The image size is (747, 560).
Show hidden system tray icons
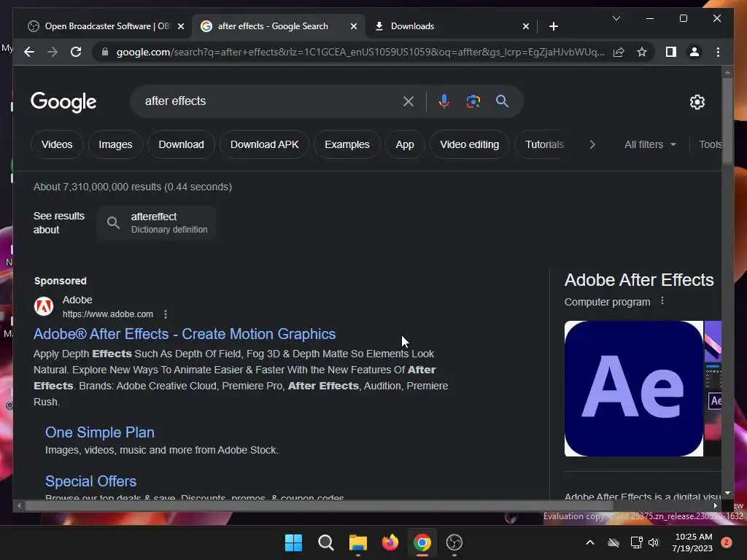589,542
